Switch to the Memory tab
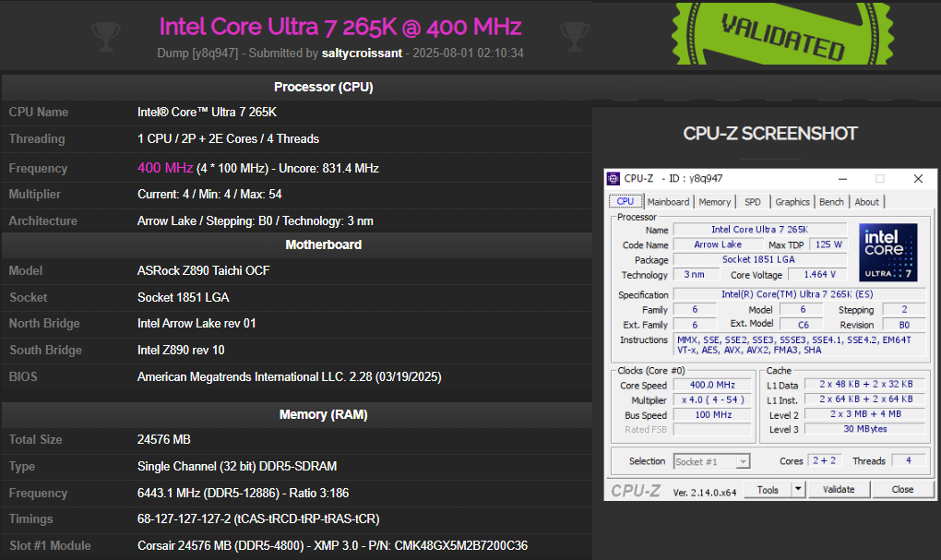The width and height of the screenshot is (941, 560). point(715,202)
